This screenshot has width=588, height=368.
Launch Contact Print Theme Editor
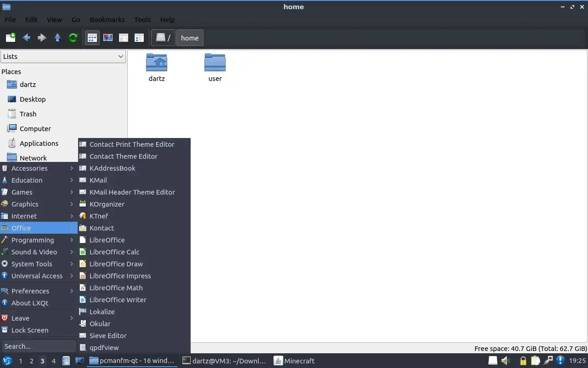(134, 144)
